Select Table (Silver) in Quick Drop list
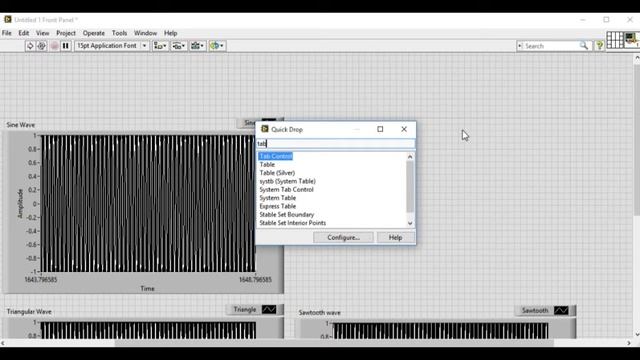This screenshot has height=360, width=640. (277, 173)
